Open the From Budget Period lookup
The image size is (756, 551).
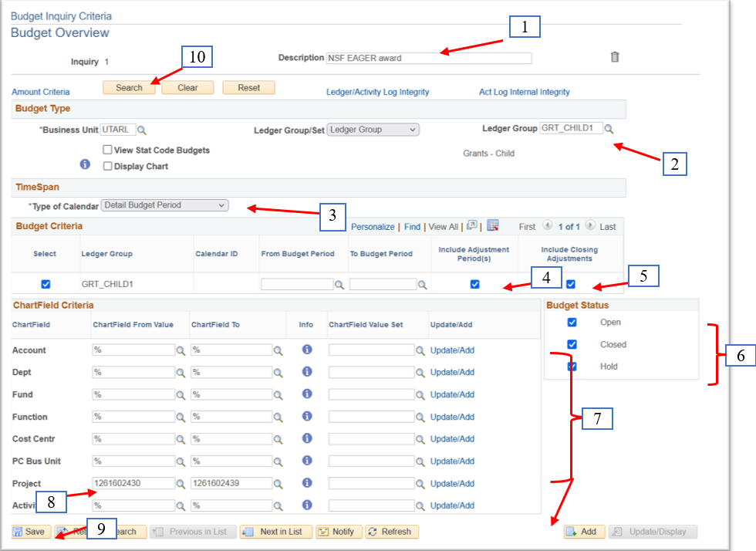click(x=339, y=284)
